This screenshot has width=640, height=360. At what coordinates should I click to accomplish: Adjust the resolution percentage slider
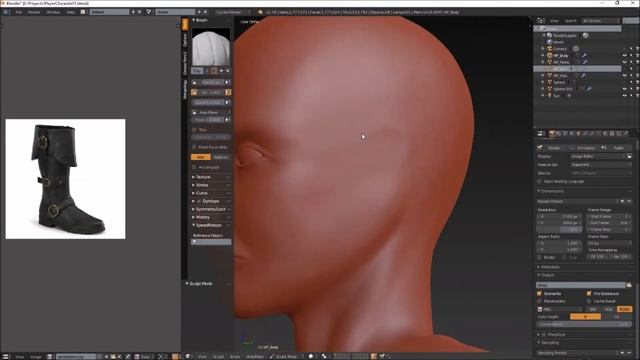click(560, 229)
